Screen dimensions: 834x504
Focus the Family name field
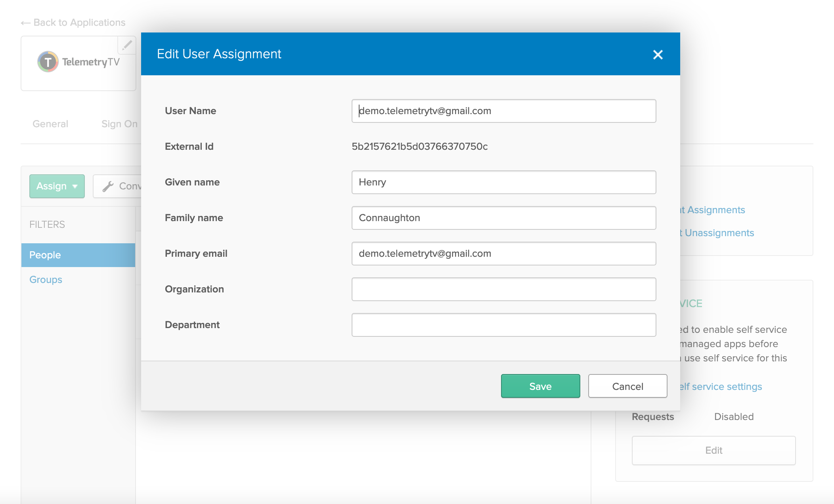click(503, 218)
